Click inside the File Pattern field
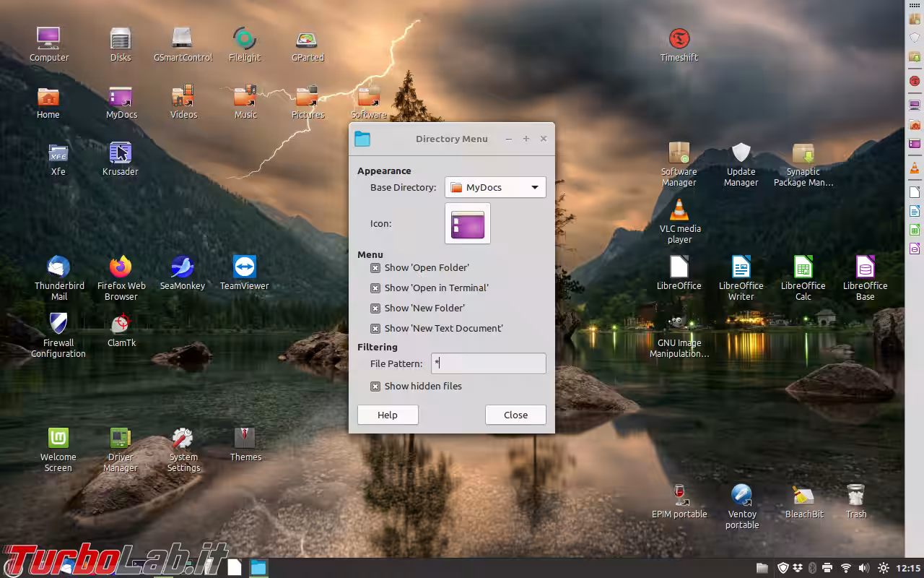 [488, 363]
